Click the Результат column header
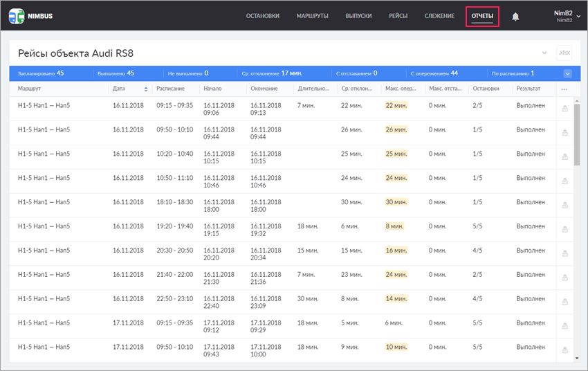 (x=529, y=89)
